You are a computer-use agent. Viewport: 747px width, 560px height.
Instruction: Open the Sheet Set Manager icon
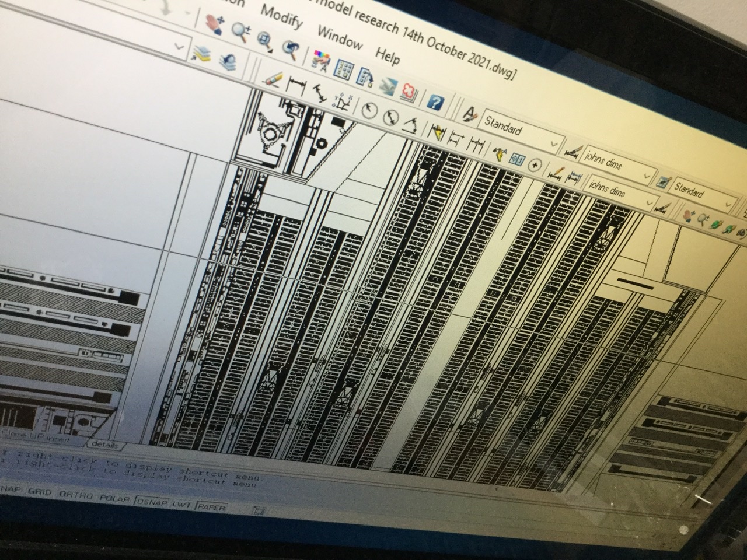[x=388, y=86]
